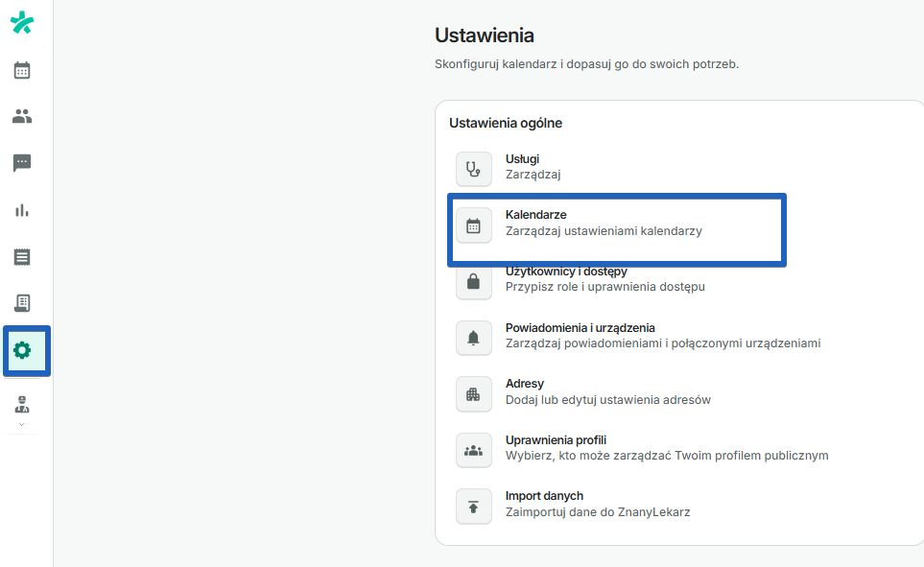Open messages from the sidebar chat icon
The height and width of the screenshot is (567, 924).
point(21,163)
